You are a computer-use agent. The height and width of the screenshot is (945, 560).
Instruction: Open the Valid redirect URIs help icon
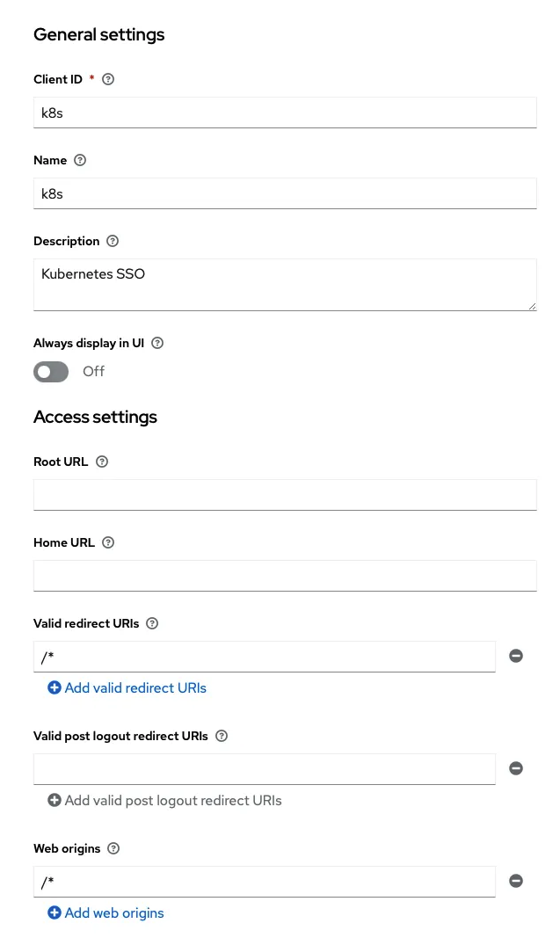[152, 622]
